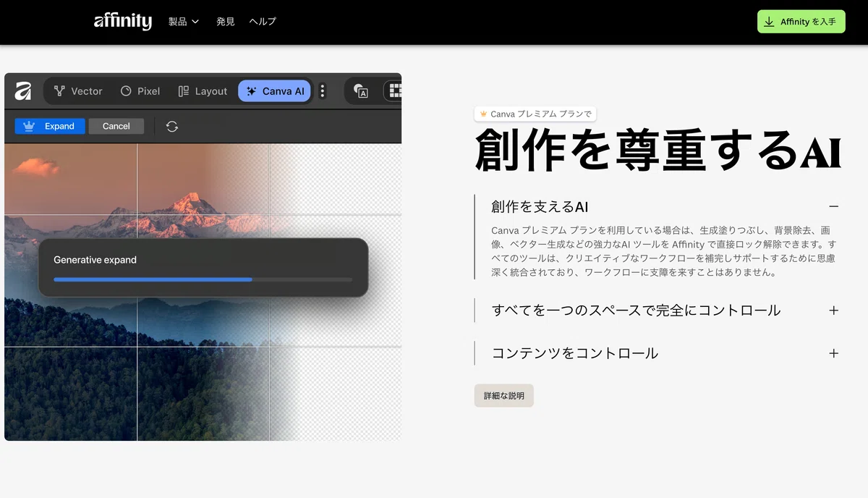This screenshot has height=498, width=868.
Task: Expand すべてを一つのスペースで完全にコントロール section
Action: click(x=657, y=311)
